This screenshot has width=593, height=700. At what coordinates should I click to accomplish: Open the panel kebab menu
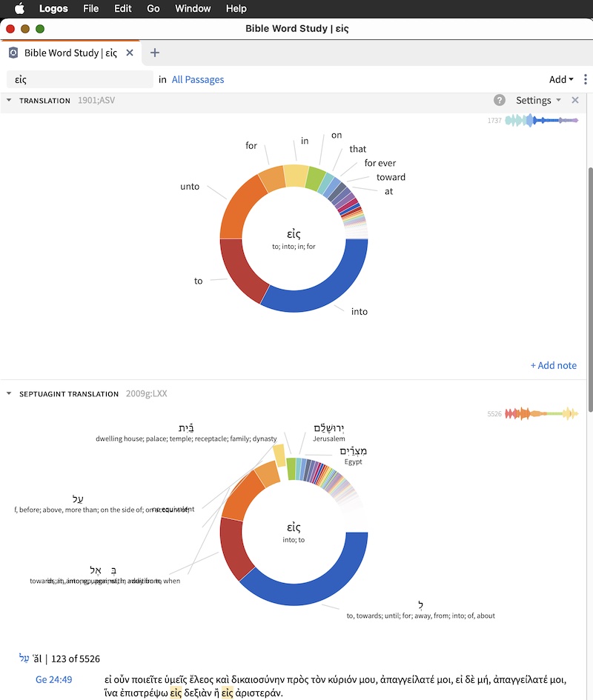pyautogui.click(x=586, y=79)
